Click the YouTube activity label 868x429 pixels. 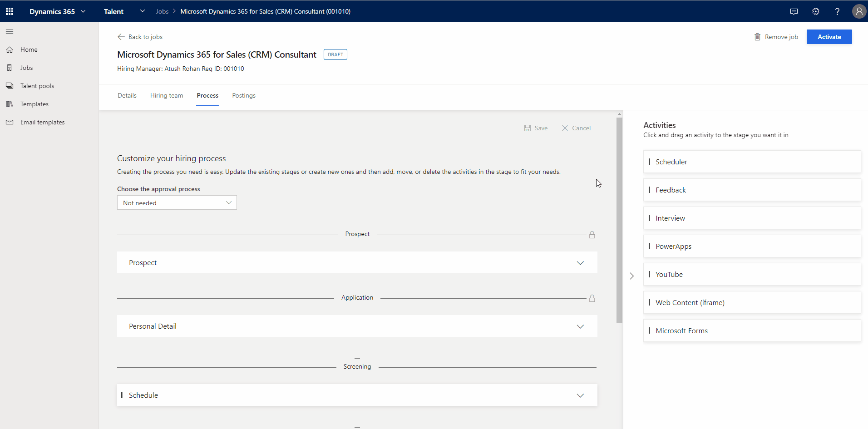[x=669, y=274]
